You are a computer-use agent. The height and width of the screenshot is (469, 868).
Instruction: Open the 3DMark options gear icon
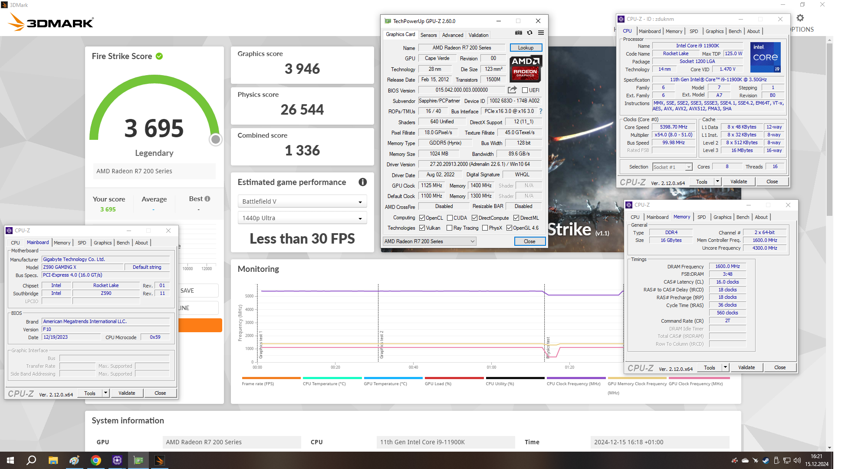[x=800, y=18]
